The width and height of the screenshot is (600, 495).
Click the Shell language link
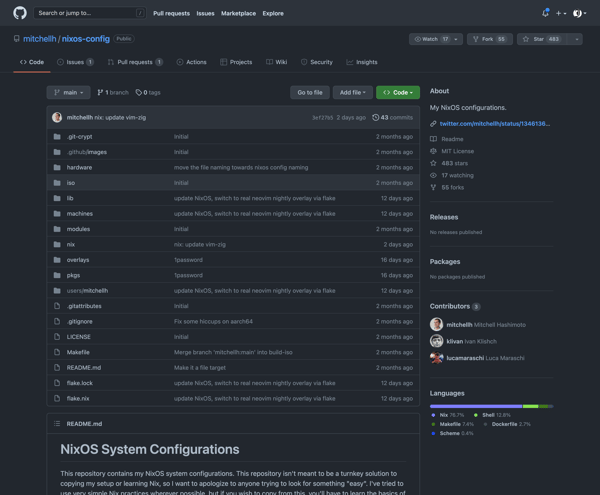point(492,415)
